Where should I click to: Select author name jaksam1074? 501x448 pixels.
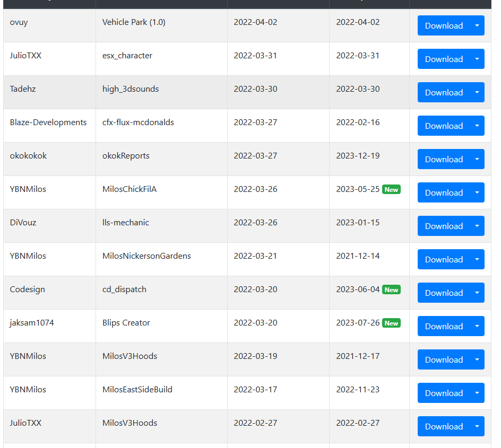32,323
